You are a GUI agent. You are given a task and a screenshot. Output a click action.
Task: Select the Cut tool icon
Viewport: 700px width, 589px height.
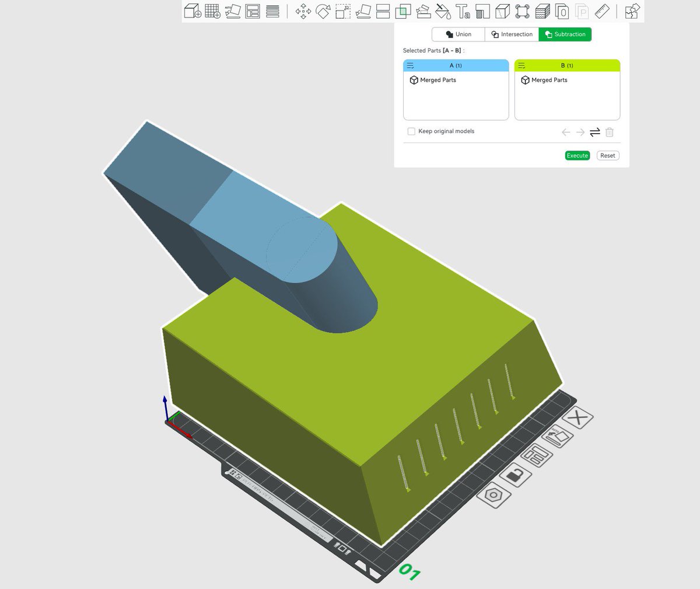pos(383,11)
